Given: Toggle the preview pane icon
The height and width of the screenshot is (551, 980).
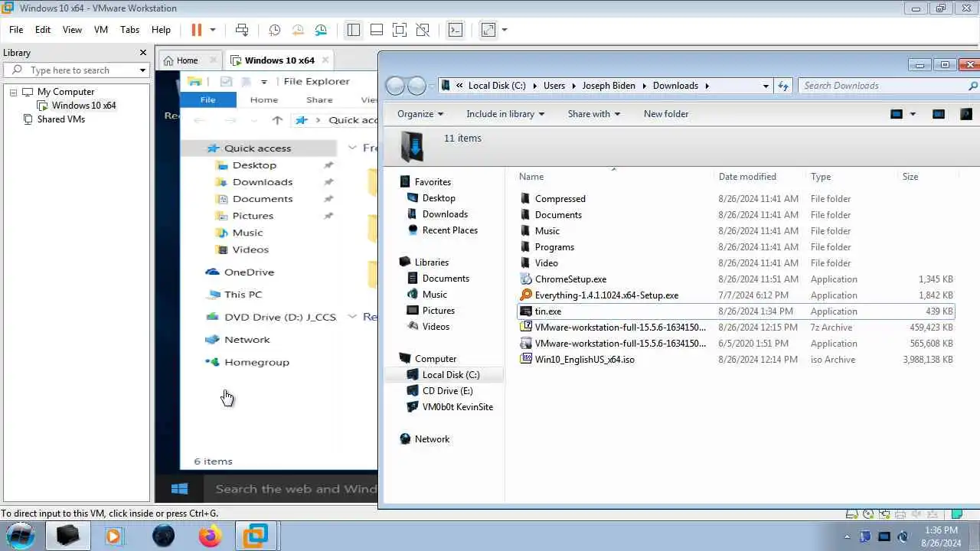Looking at the screenshot, I should (x=939, y=114).
